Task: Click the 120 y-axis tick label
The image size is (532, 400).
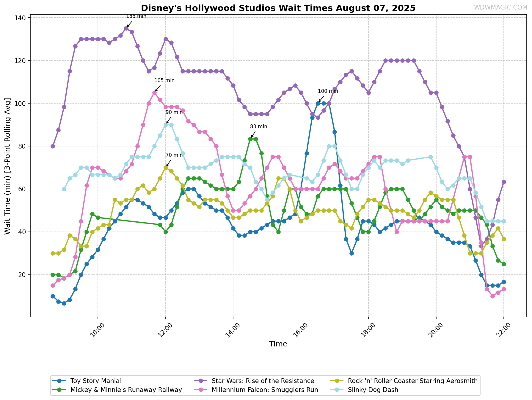Action: click(x=21, y=61)
